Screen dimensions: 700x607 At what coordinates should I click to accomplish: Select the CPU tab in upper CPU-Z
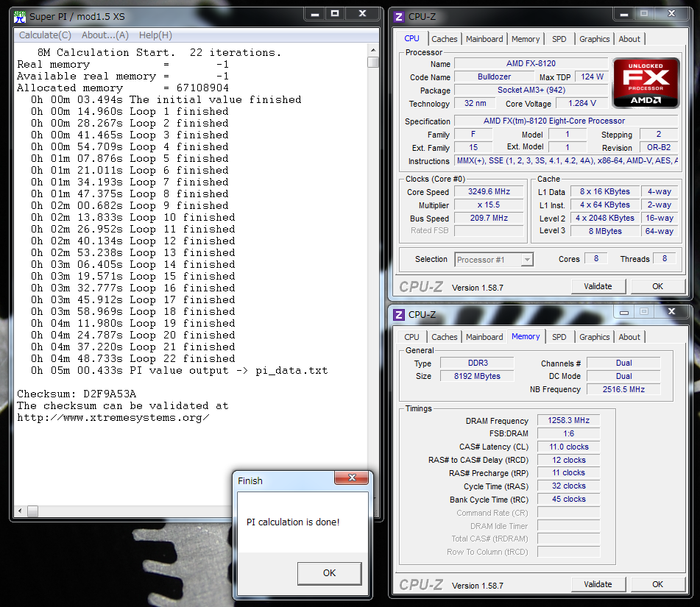tap(411, 39)
